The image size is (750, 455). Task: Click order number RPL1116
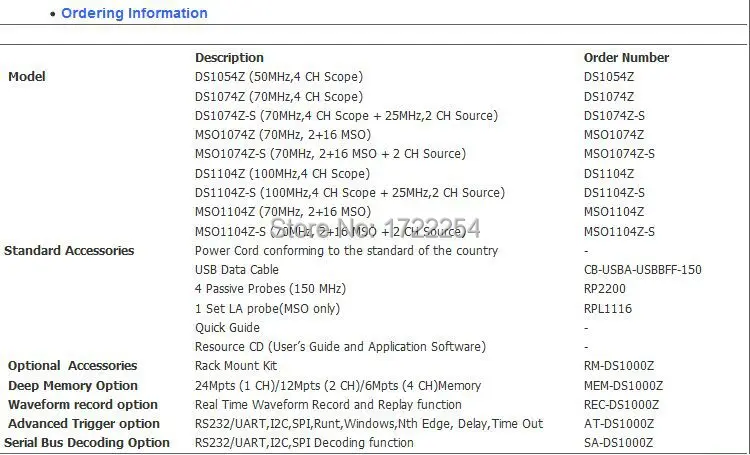pos(607,309)
